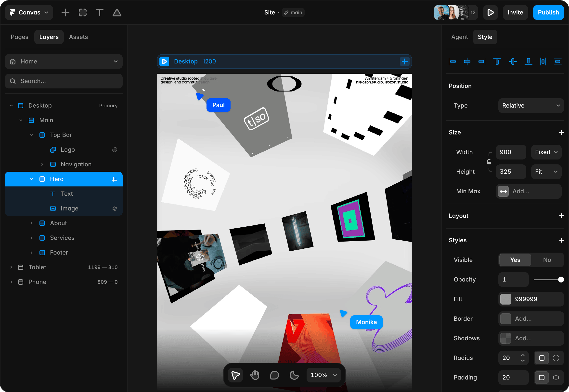This screenshot has width=569, height=392.
Task: Expand the Navigation layer
Action: [x=42, y=164]
